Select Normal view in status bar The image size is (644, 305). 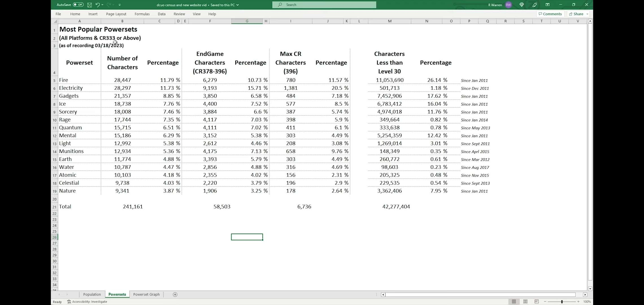tap(514, 302)
